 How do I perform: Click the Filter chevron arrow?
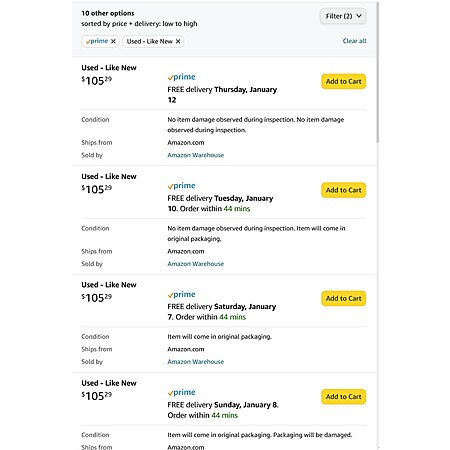359,16
